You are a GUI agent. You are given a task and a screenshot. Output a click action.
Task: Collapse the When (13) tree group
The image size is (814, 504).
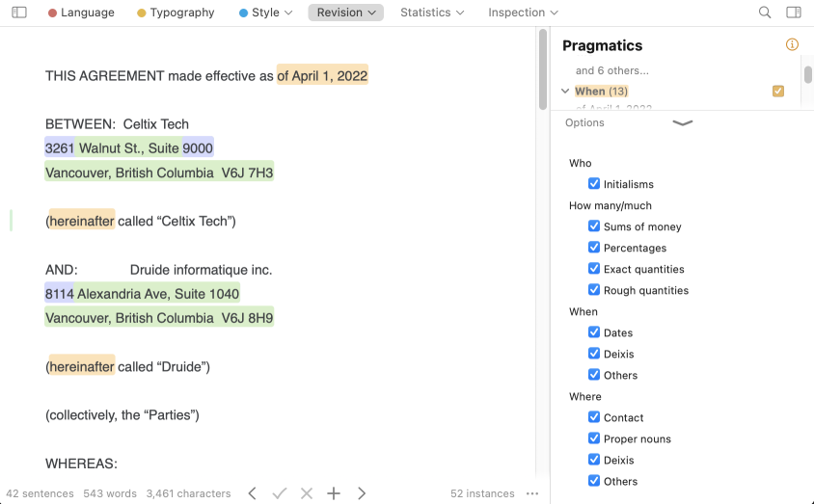[566, 92]
